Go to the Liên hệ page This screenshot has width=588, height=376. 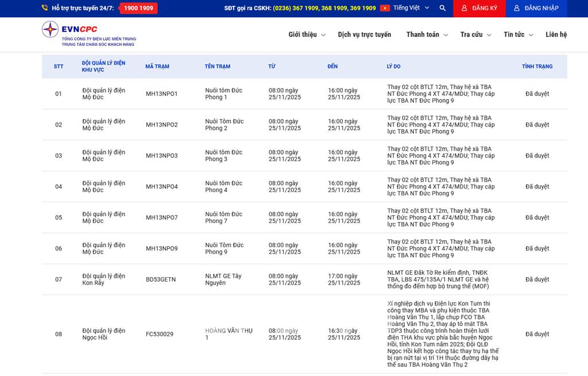(x=556, y=34)
